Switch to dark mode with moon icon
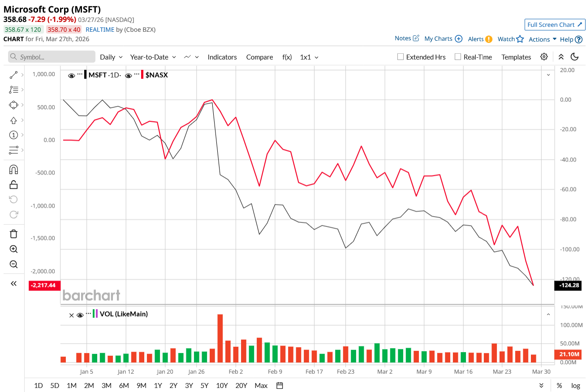Image resolution: width=586 pixels, height=392 pixels. tap(574, 57)
